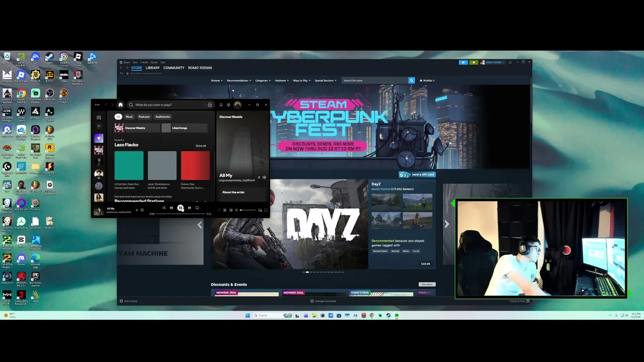This screenshot has width=644, height=362.
Task: Expand Steam Recommendations dropdown
Action: pyautogui.click(x=238, y=80)
